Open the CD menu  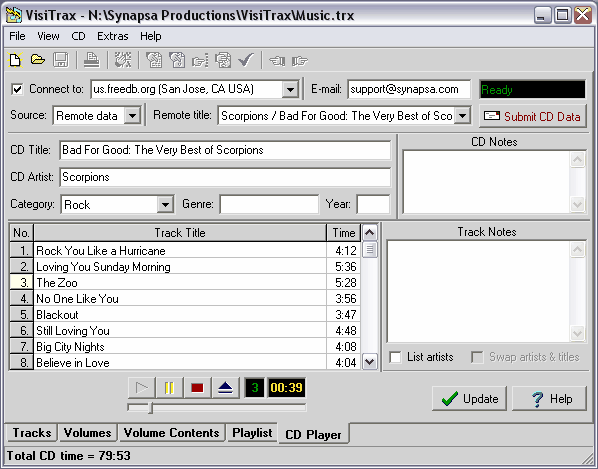click(78, 36)
